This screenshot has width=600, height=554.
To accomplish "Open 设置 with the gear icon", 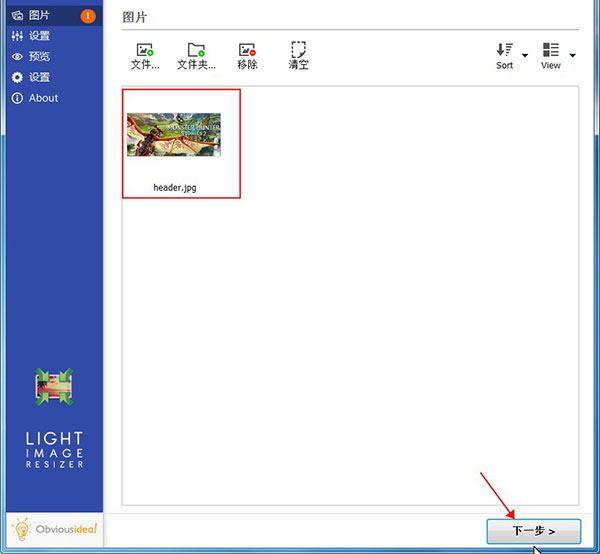I will coord(38,77).
